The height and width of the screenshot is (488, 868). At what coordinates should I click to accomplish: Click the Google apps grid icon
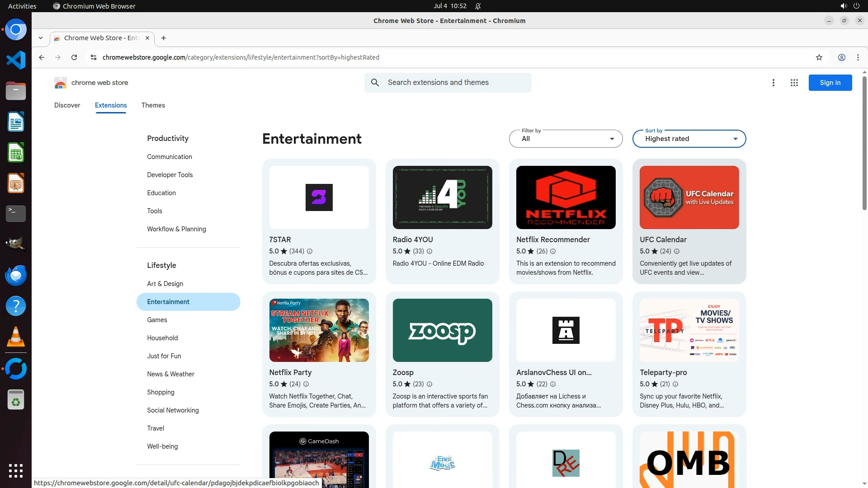794,83
